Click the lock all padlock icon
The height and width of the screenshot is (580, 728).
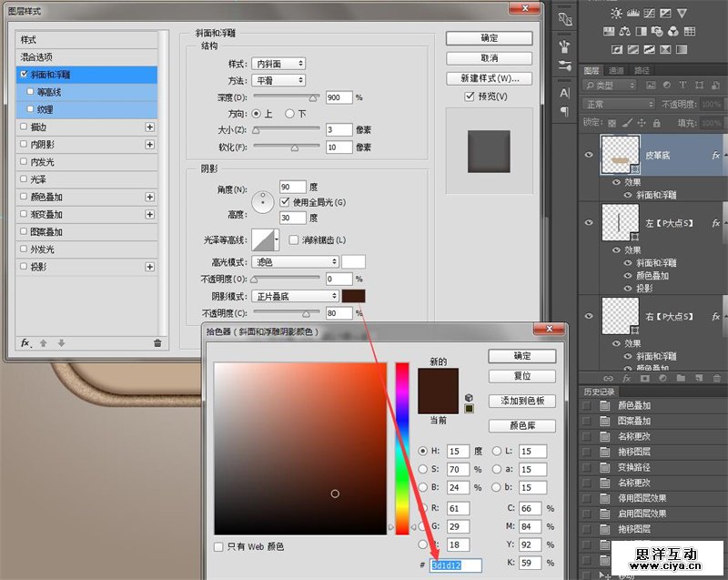coord(657,122)
